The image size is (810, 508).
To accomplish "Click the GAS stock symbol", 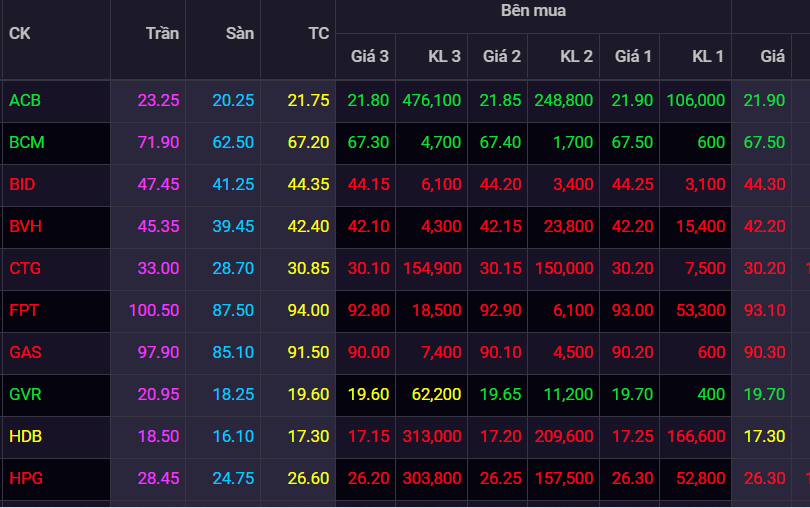I will (25, 352).
